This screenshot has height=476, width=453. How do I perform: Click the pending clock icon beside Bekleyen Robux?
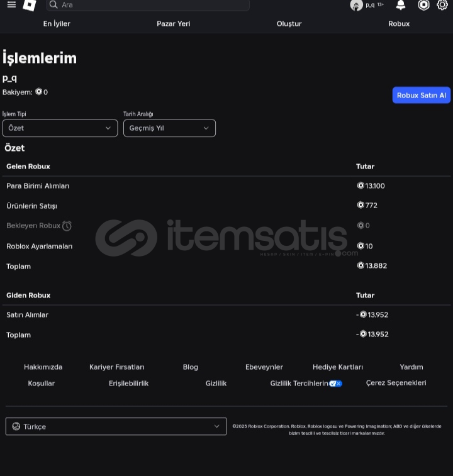pos(67,226)
